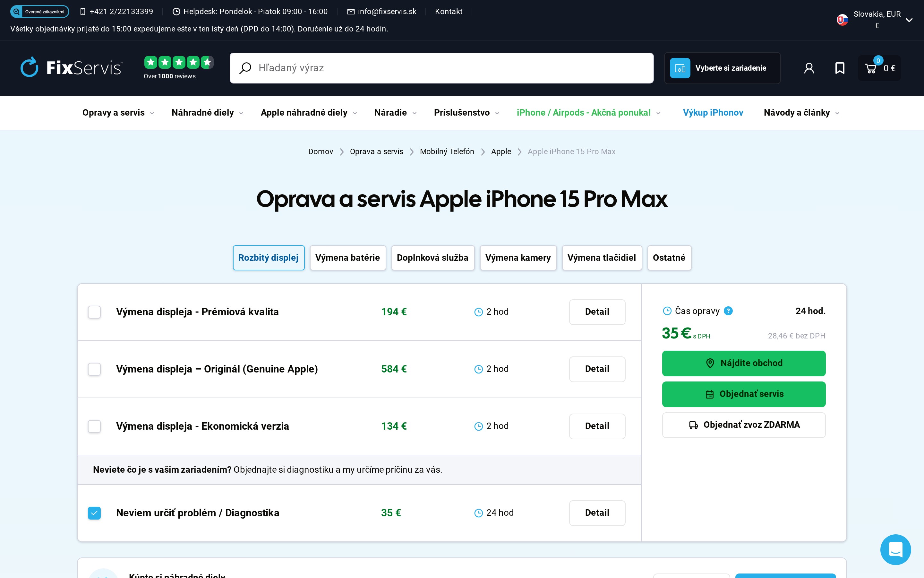Select the Doplnková služba tab
Screen dimensions: 924x578
point(432,258)
